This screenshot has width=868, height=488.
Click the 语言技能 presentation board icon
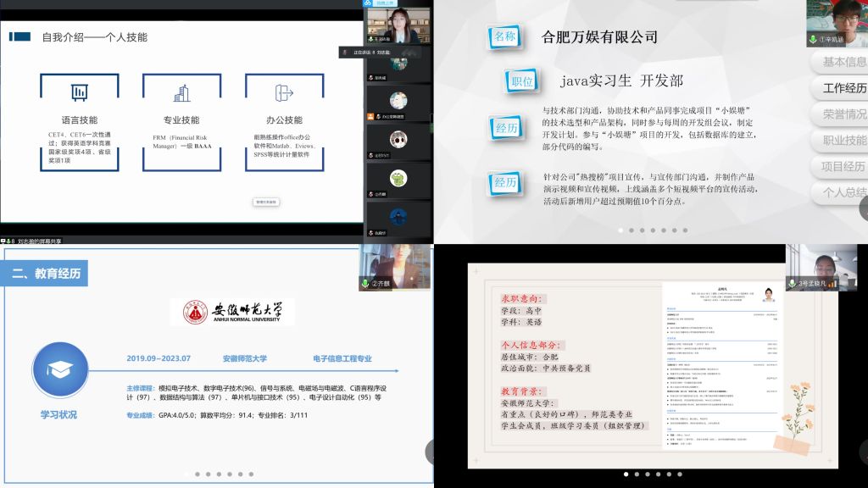[80, 93]
